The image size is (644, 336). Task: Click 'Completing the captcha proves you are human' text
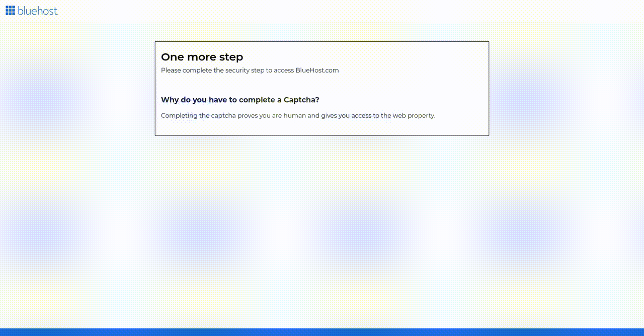click(x=298, y=115)
